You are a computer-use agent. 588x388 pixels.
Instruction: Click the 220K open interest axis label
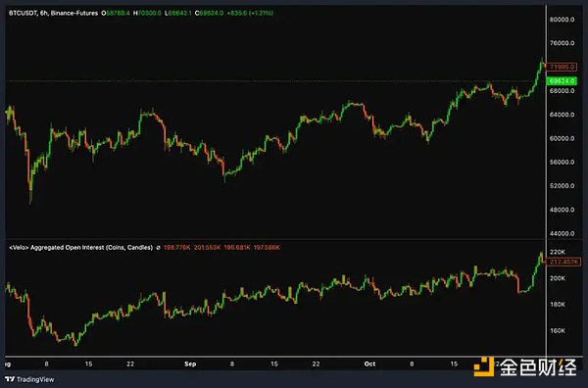point(558,252)
